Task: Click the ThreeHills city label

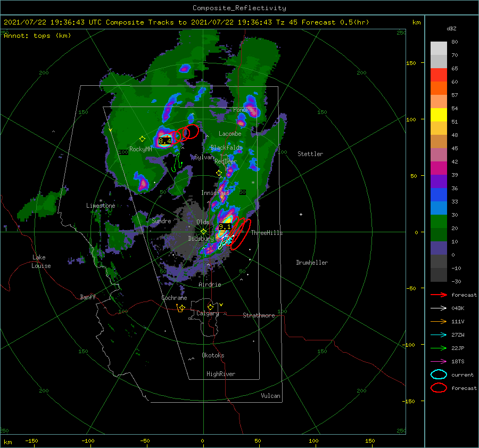Action: point(267,233)
